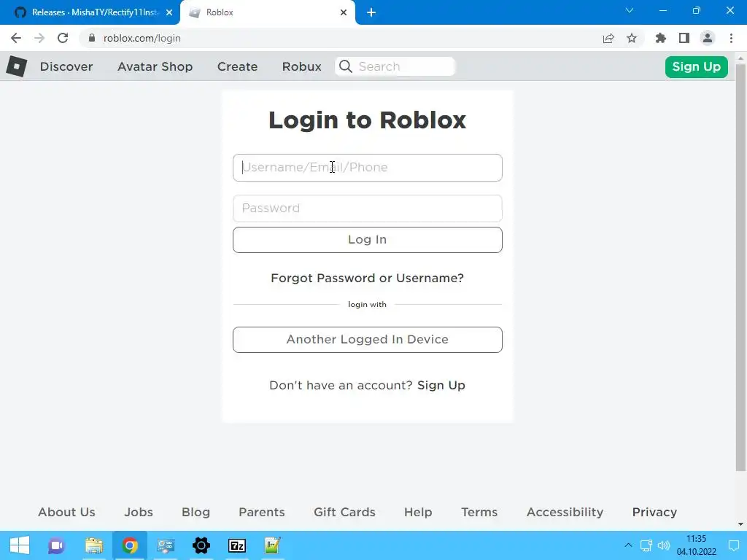Go back using browser back arrow

(16, 38)
